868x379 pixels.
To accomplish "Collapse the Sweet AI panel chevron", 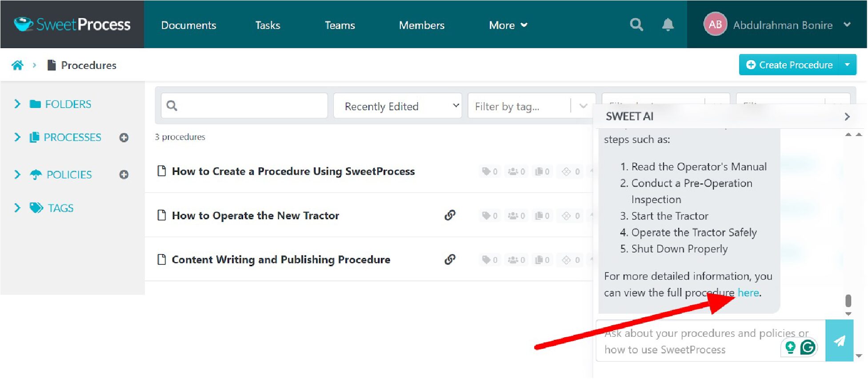I will 847,117.
